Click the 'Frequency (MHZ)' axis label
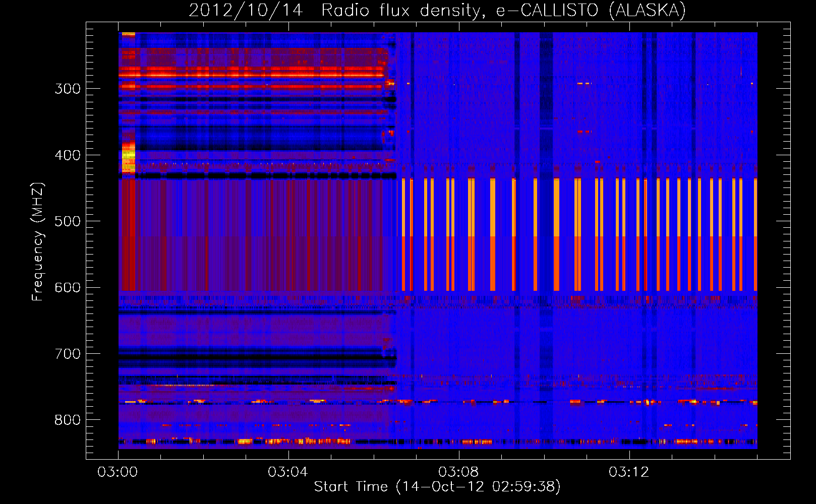Screen dimensions: 816x504 pos(38,241)
